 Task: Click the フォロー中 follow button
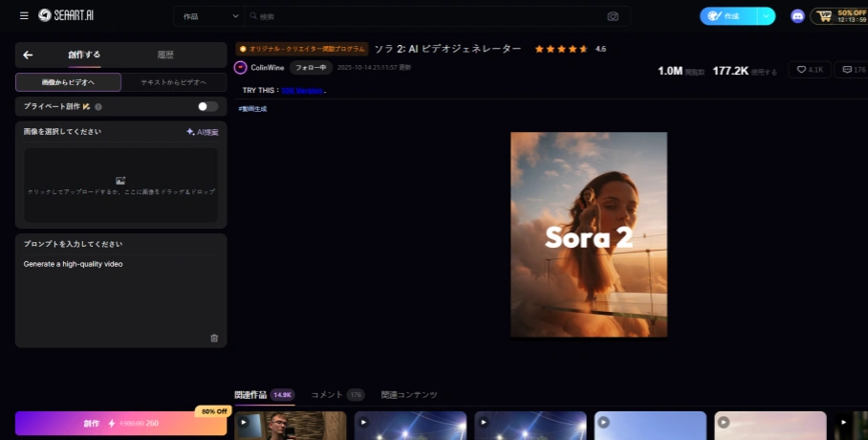(x=311, y=68)
